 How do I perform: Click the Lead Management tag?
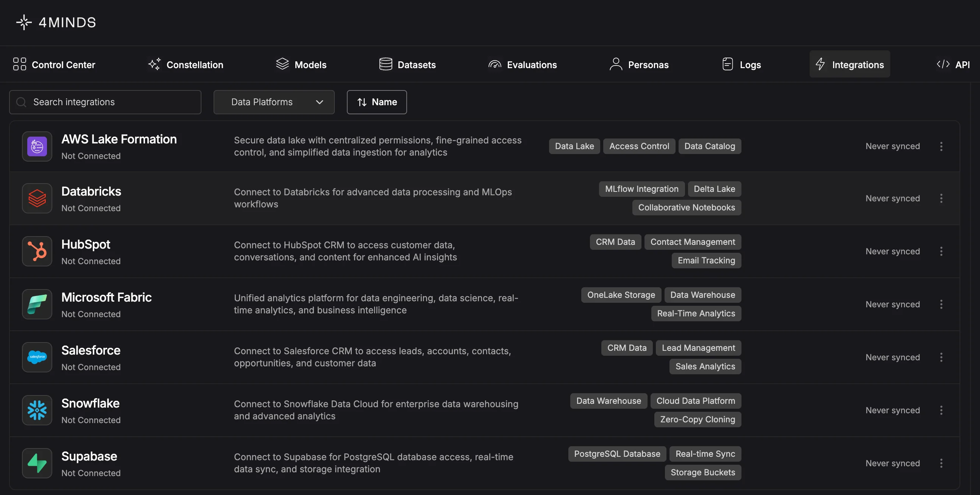click(x=698, y=348)
